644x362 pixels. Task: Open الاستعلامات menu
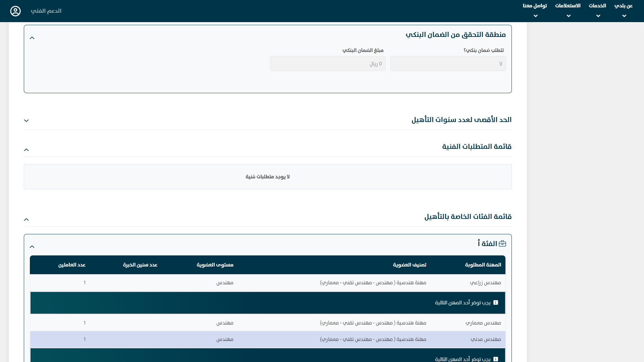tap(568, 6)
